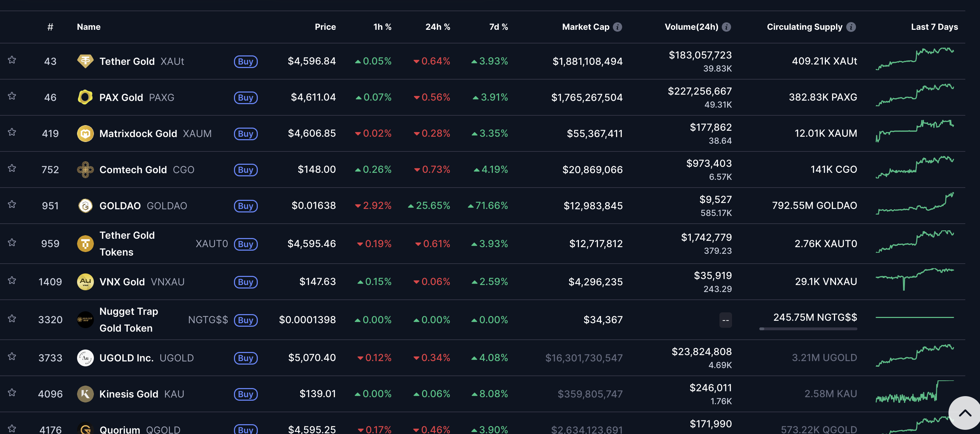Image resolution: width=980 pixels, height=434 pixels.
Task: Click the Tether Gold coin logo
Action: (x=85, y=61)
